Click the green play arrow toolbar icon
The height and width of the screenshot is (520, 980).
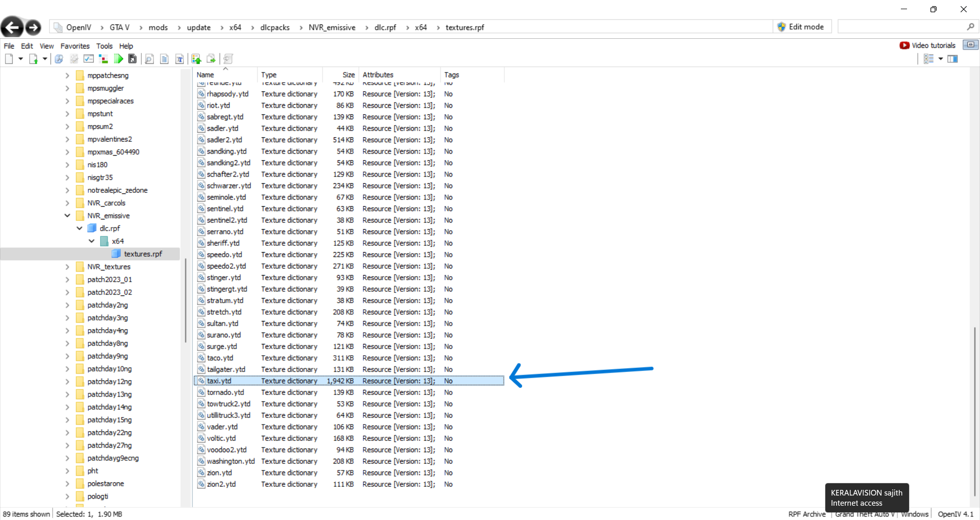click(x=118, y=59)
